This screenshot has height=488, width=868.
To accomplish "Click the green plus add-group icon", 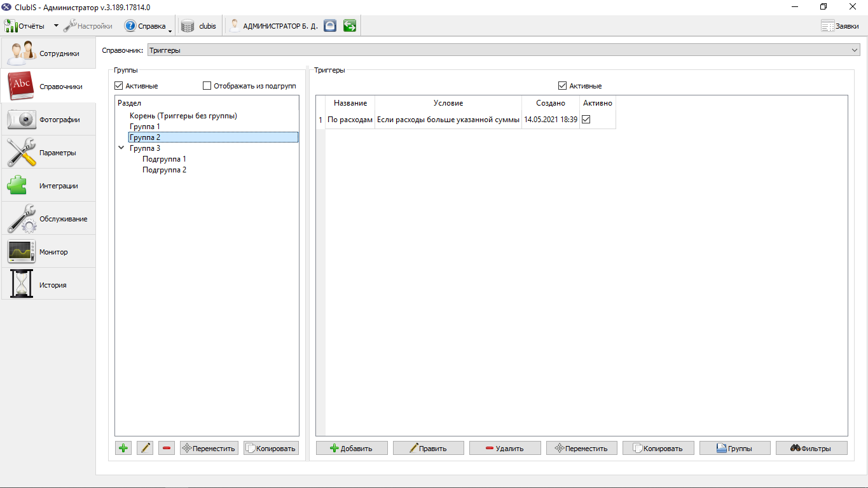I will [x=123, y=448].
